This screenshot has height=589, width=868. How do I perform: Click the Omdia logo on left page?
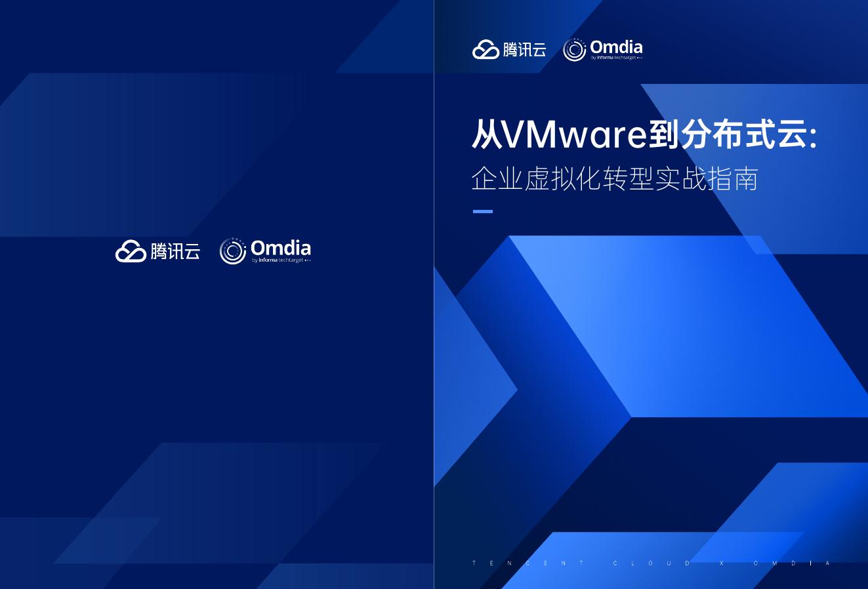[x=265, y=251]
